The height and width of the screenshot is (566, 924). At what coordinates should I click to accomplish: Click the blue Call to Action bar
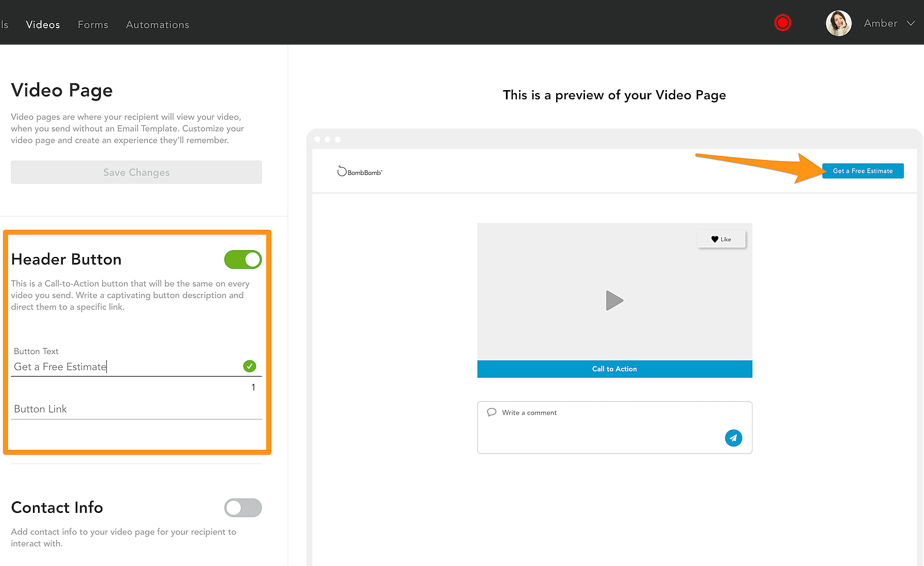point(614,369)
